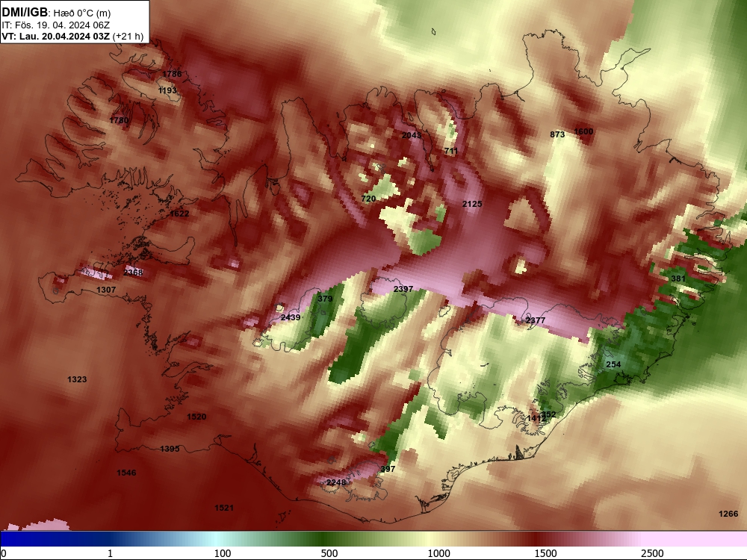Click the map value 2368
Viewport: 747px width, 560px height.
coord(133,273)
